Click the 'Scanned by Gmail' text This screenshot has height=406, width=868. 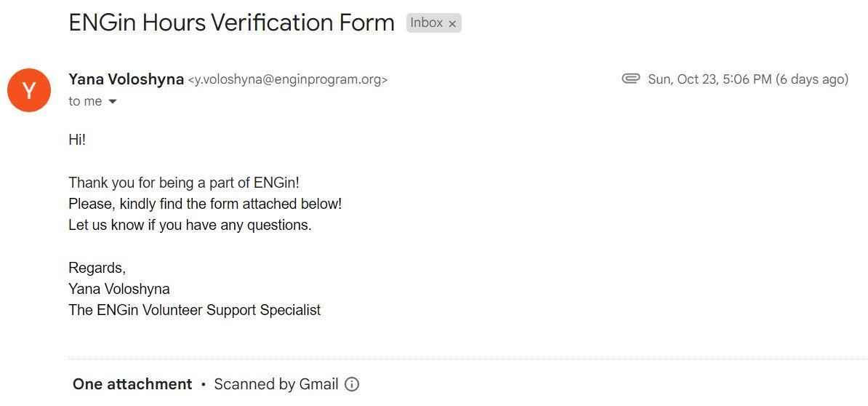(x=276, y=384)
